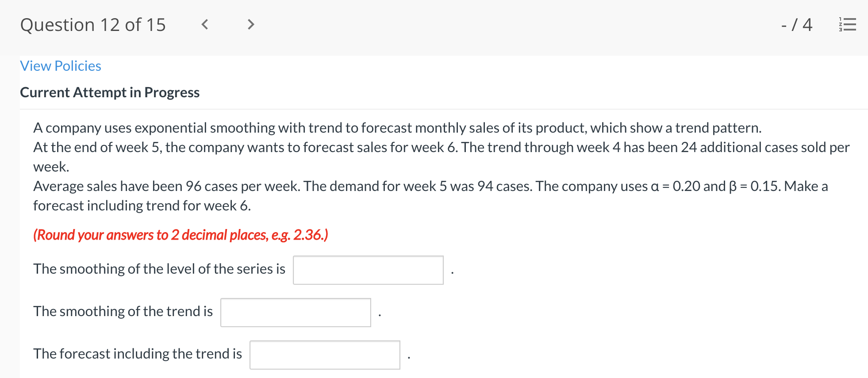Click the smoothing of the level answer box
Screen dimensions: 868x378
(368, 269)
